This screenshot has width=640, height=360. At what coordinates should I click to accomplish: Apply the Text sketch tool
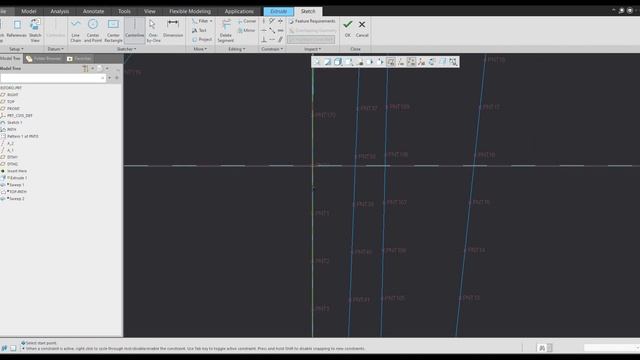coord(199,30)
